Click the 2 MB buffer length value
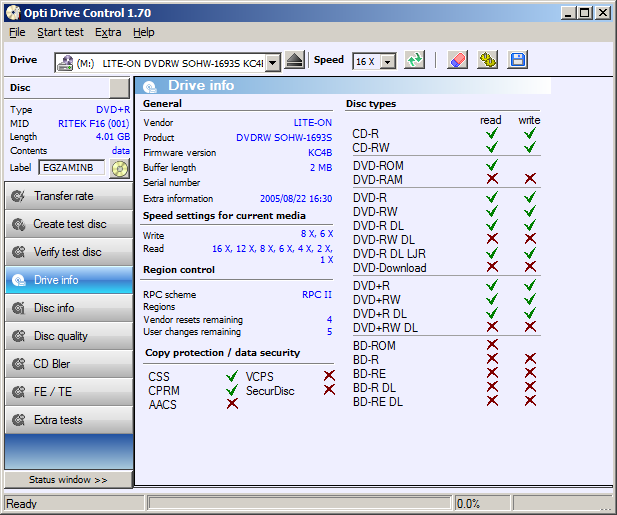 [321, 167]
